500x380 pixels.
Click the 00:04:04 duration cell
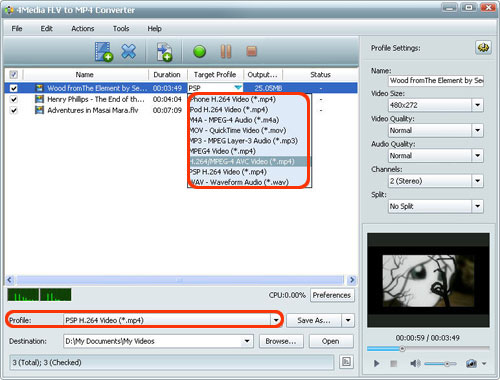(167, 99)
